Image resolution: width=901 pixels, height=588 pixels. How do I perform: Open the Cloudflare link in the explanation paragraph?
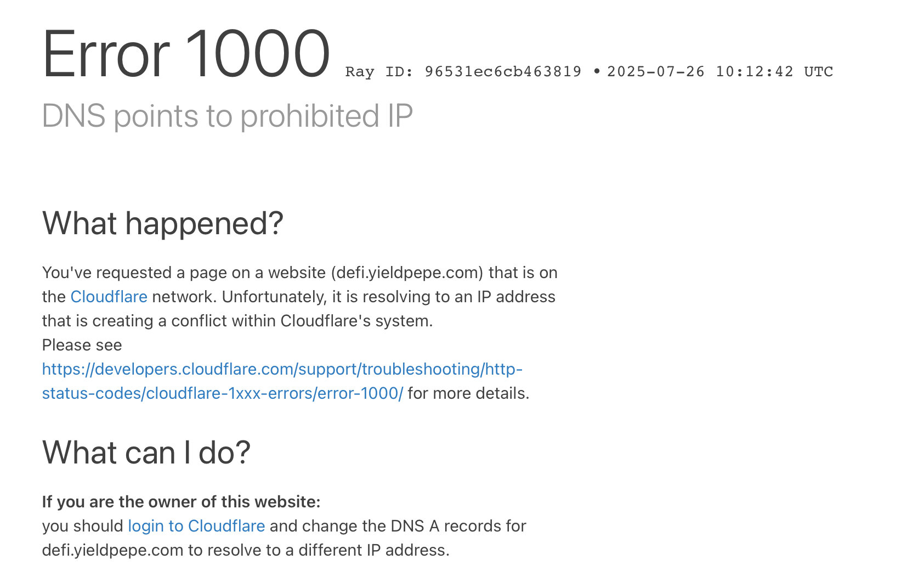point(109,297)
